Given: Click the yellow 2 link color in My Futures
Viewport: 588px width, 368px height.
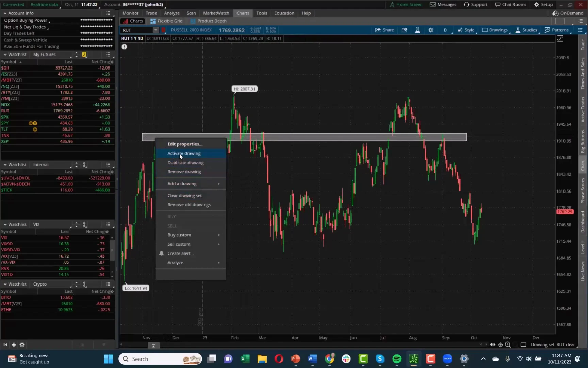Looking at the screenshot, I should tap(84, 55).
